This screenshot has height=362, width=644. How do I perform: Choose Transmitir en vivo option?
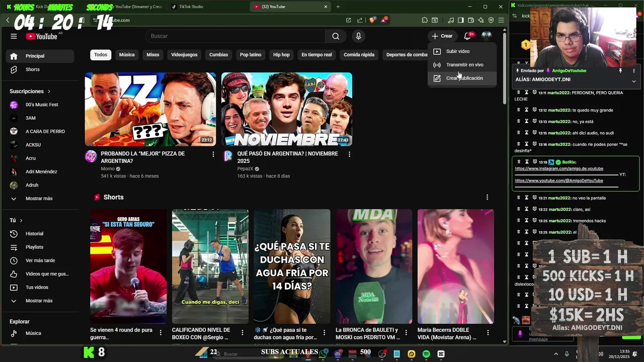point(462,65)
